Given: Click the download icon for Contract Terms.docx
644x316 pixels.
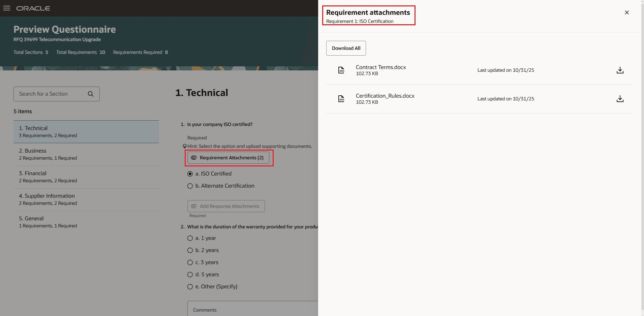Looking at the screenshot, I should 620,70.
